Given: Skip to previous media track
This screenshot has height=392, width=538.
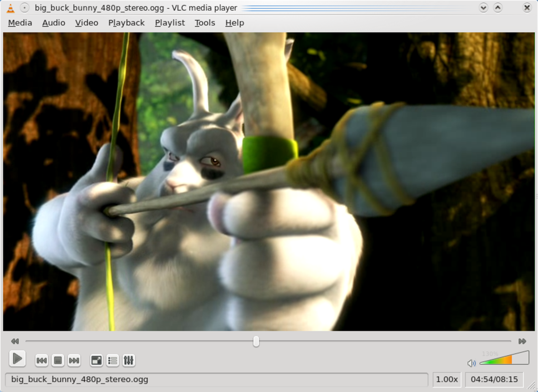Looking at the screenshot, I should coord(42,360).
